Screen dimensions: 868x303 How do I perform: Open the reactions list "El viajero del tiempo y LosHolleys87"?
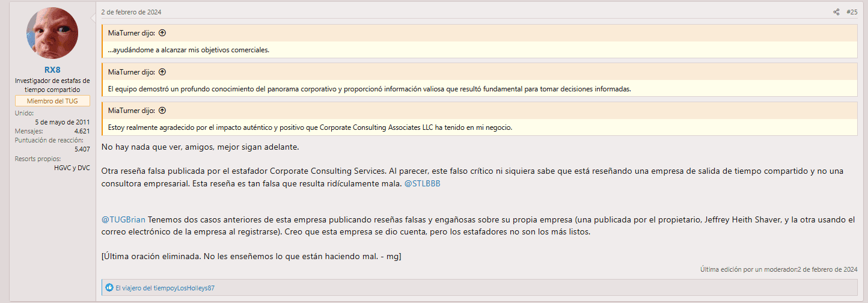tap(165, 288)
